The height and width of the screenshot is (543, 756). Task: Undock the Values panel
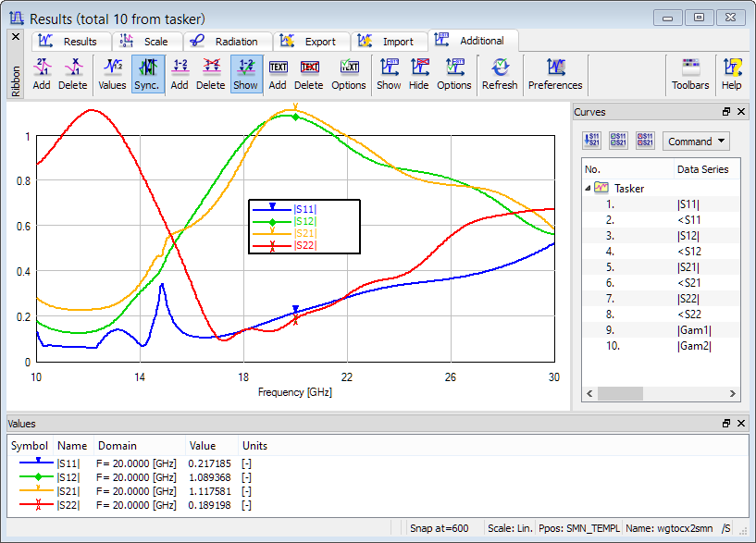pyautogui.click(x=726, y=423)
